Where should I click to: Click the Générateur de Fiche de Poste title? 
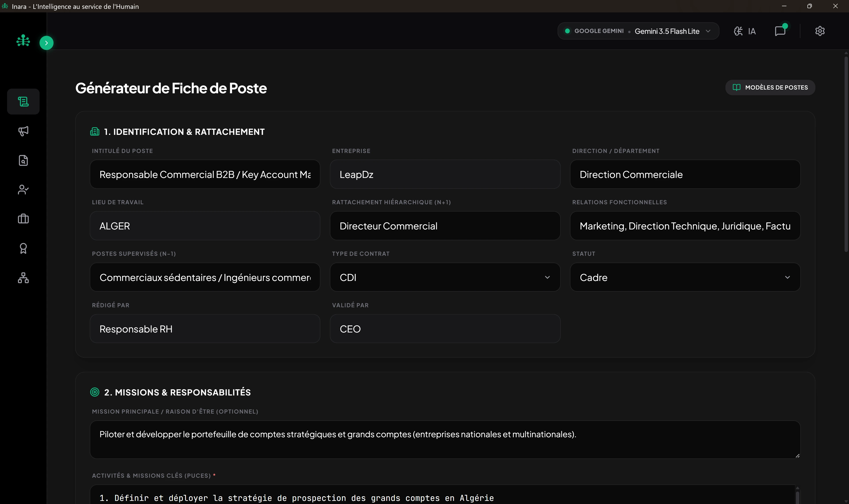pyautogui.click(x=171, y=88)
